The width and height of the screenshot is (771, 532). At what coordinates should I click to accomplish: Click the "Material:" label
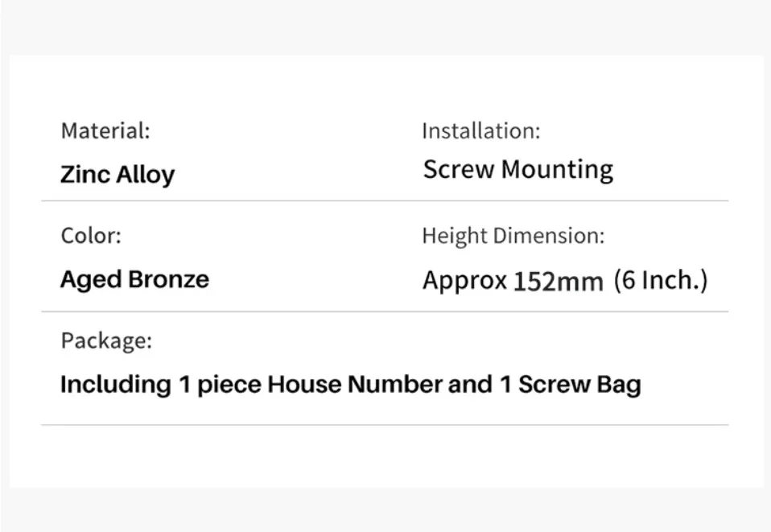tap(105, 130)
